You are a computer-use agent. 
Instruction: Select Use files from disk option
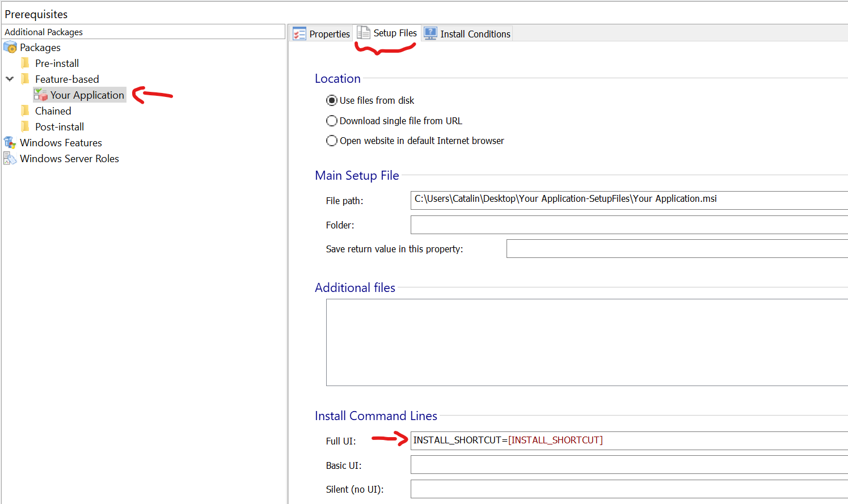(x=332, y=100)
